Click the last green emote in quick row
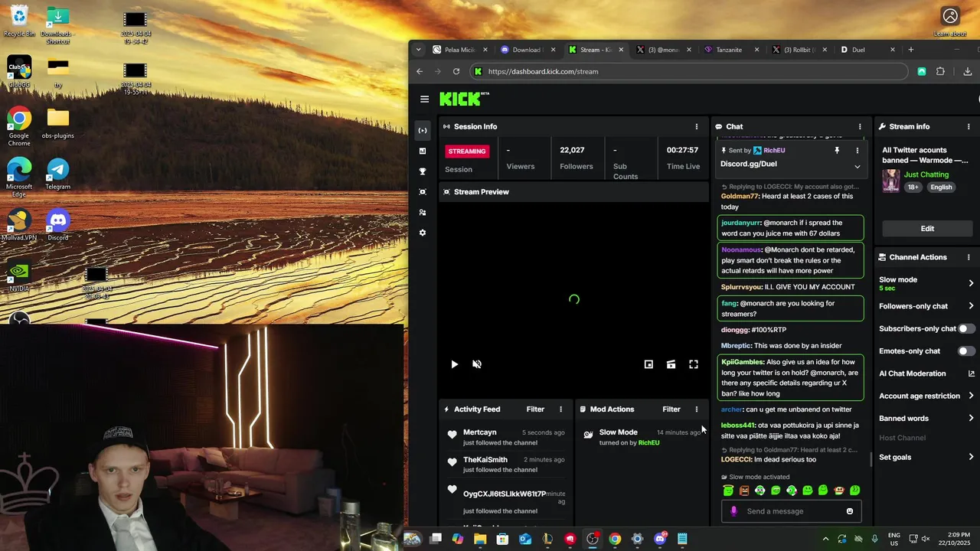The height and width of the screenshot is (551, 980). tap(854, 491)
